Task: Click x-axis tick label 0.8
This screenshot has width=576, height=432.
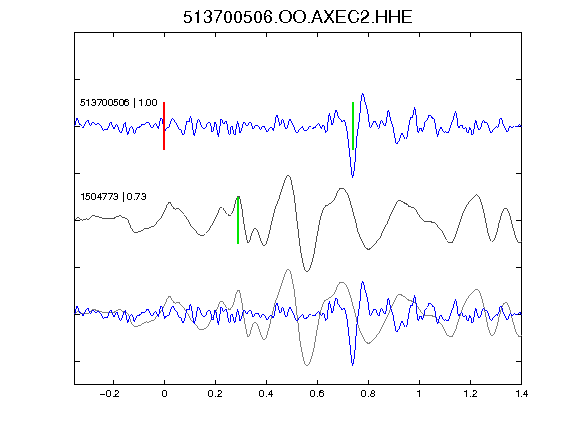Action: 368,394
